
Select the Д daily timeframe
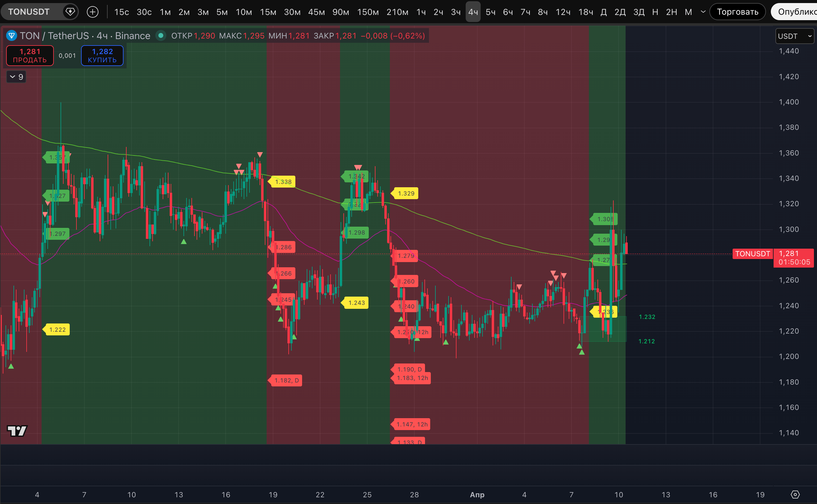pos(603,12)
